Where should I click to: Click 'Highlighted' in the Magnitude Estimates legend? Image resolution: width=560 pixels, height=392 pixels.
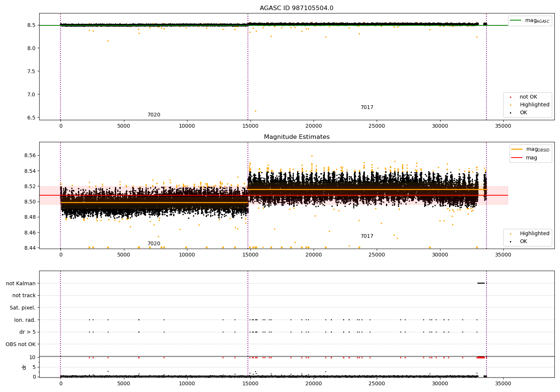535,234
